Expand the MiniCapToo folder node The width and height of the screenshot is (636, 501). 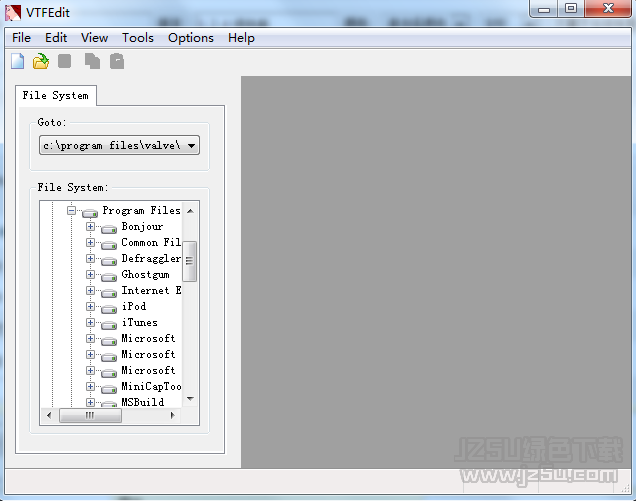[x=90, y=387]
